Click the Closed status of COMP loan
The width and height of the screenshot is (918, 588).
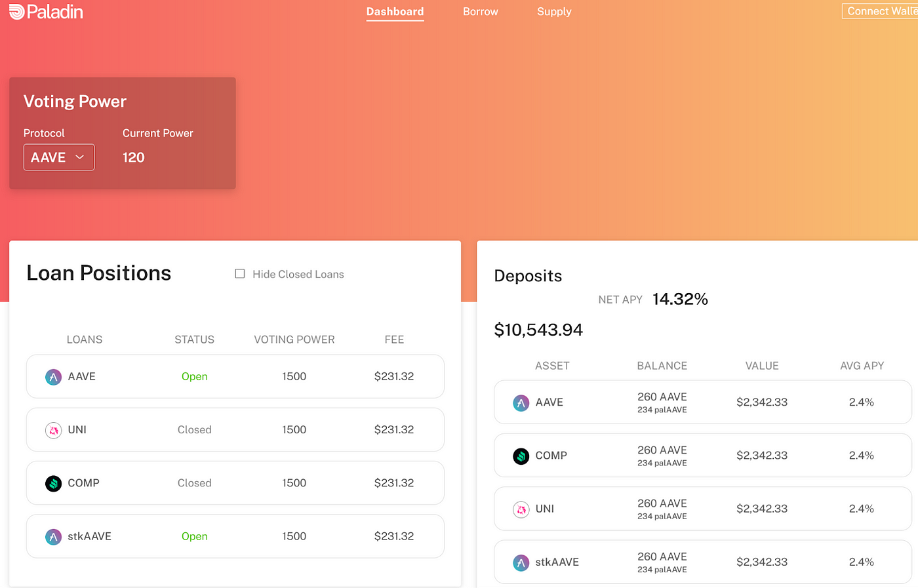click(195, 482)
